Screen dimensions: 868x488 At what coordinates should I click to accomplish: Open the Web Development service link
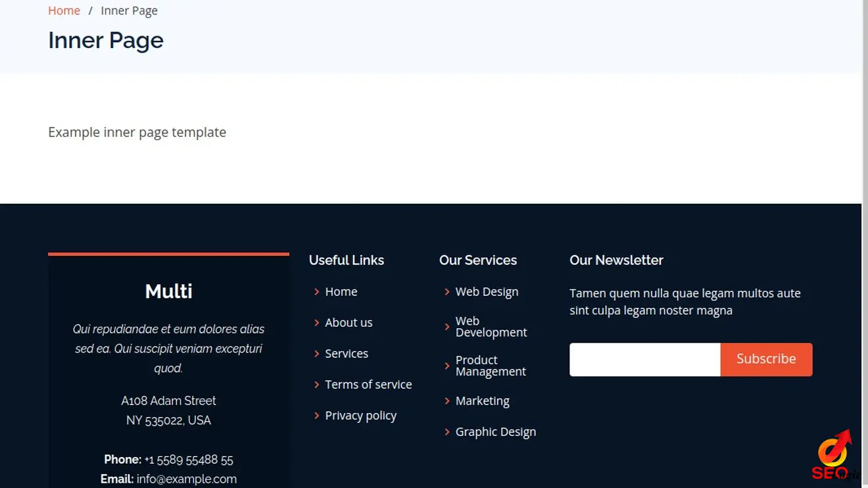pos(491,327)
